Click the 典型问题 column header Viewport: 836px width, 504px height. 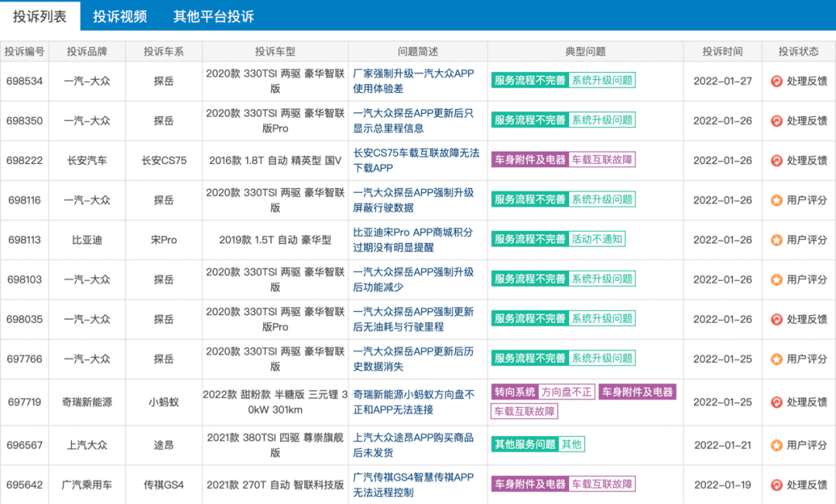point(585,52)
